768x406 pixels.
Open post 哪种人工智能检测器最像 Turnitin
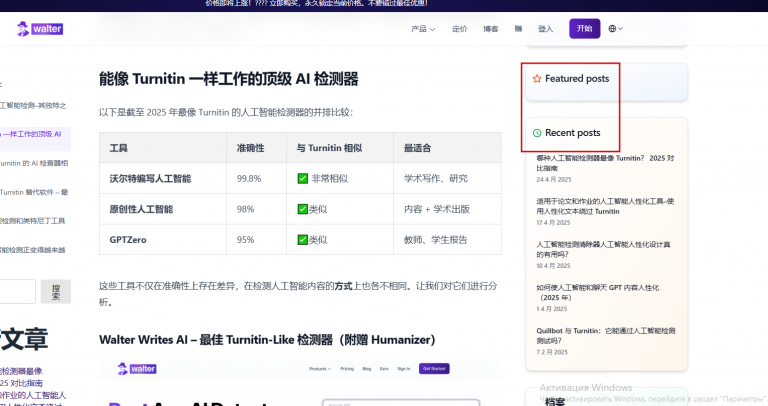(x=605, y=163)
